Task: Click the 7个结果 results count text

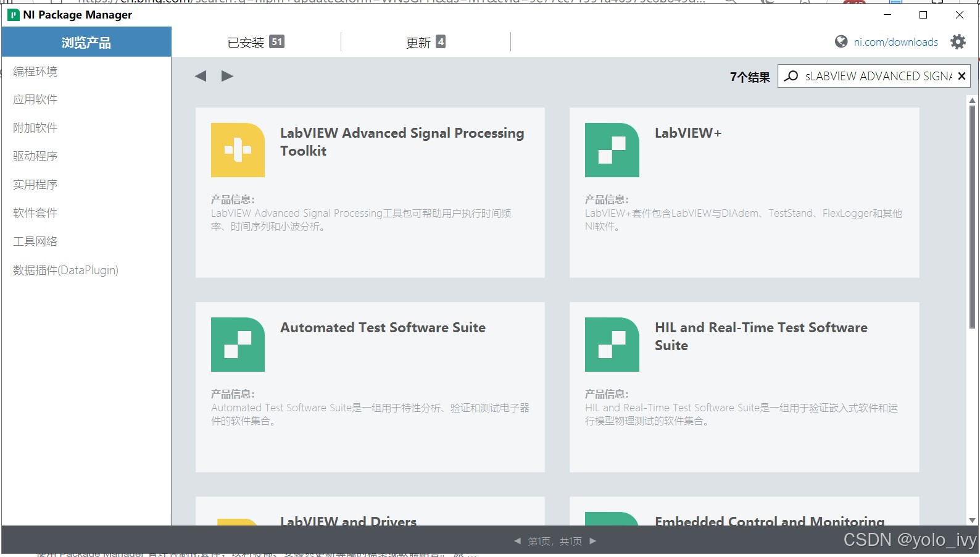Action: [x=750, y=77]
